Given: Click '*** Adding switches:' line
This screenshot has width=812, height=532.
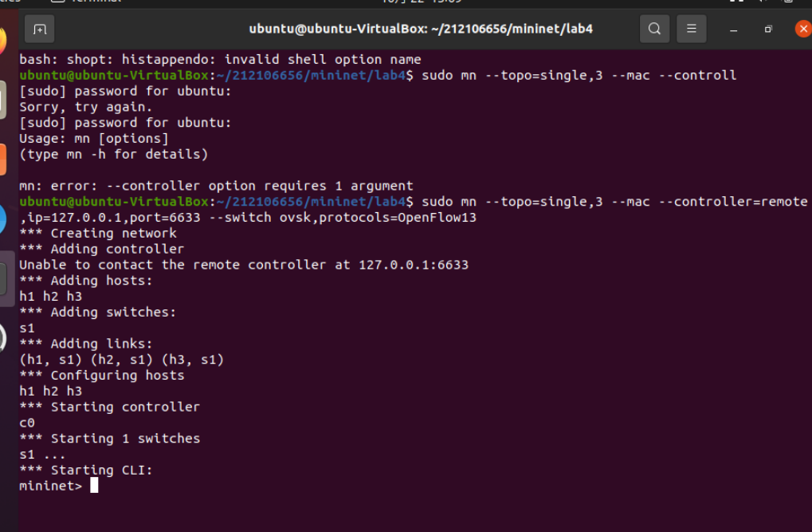Looking at the screenshot, I should pyautogui.click(x=97, y=312).
